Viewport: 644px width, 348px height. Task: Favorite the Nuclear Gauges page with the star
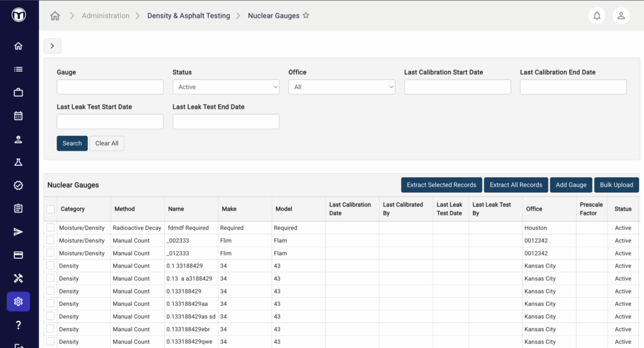[306, 15]
